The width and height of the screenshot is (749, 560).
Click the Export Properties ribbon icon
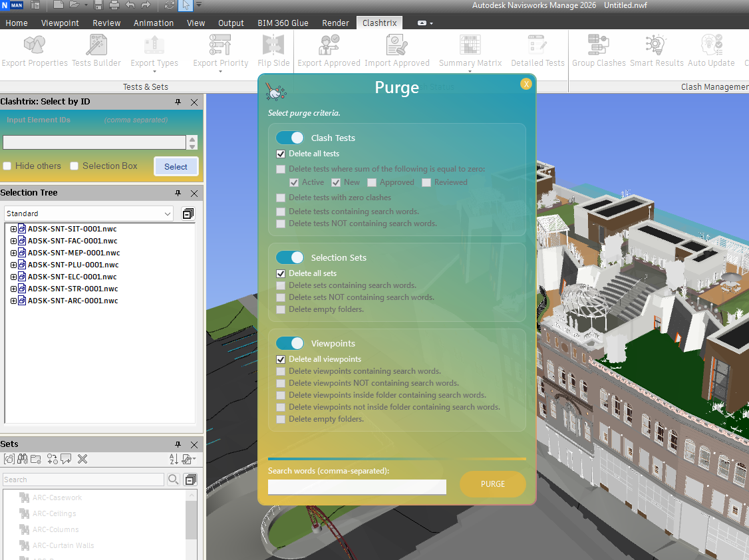point(34,46)
